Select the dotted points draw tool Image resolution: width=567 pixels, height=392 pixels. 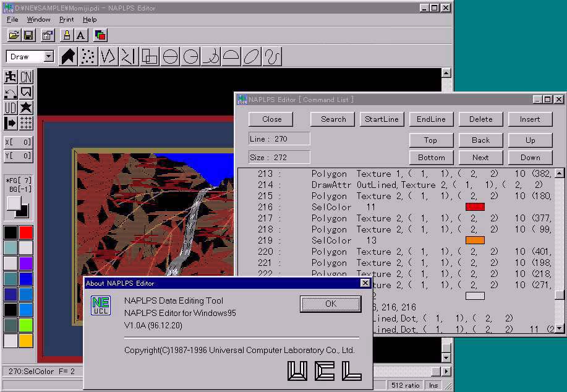pos(88,57)
